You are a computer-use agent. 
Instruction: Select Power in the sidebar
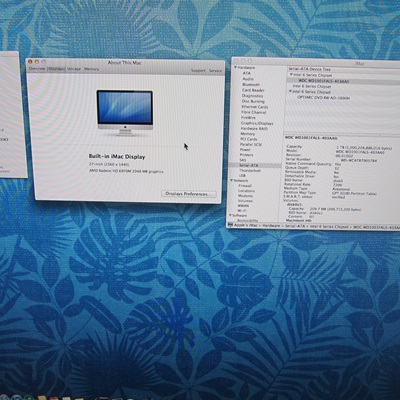245,150
